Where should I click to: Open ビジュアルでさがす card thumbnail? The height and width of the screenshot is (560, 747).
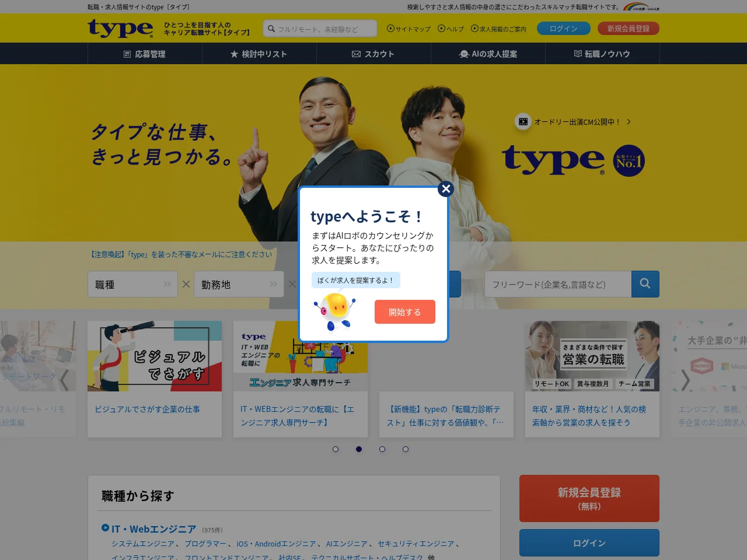155,356
